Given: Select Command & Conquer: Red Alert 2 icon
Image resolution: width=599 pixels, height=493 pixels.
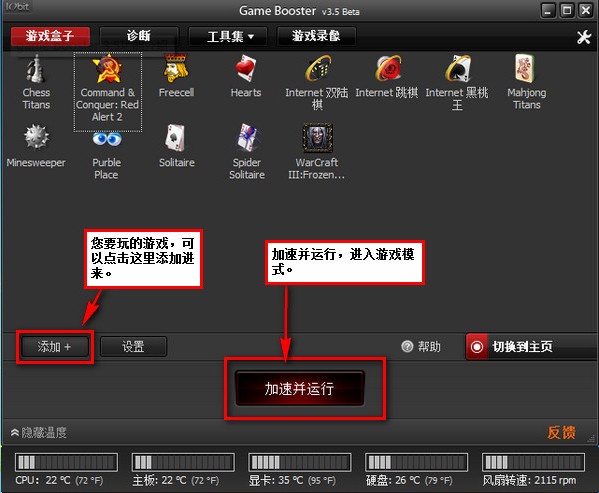Looking at the screenshot, I should pos(107,69).
